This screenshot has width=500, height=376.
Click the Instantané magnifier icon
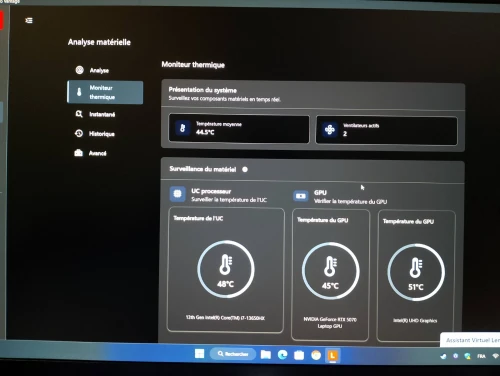point(79,114)
